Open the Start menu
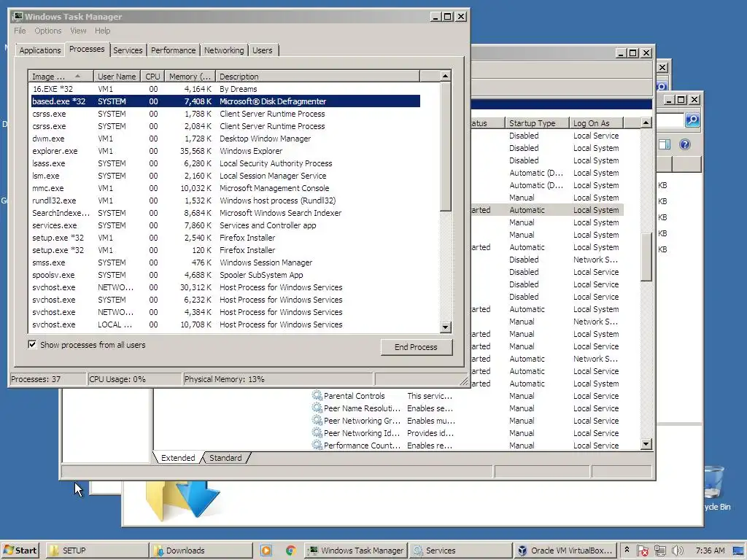Screen dimensions: 747x560 click(20, 551)
